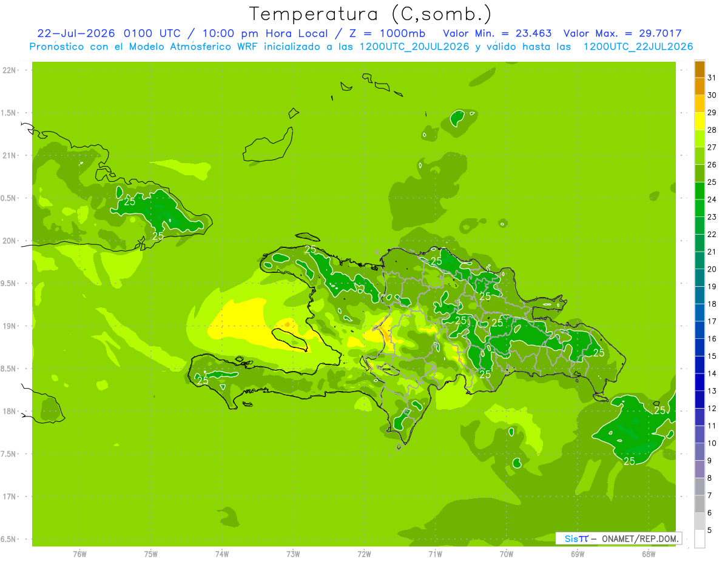Click the green legend band between 24 and 25
Screen dimensions: 728x562
click(699, 191)
